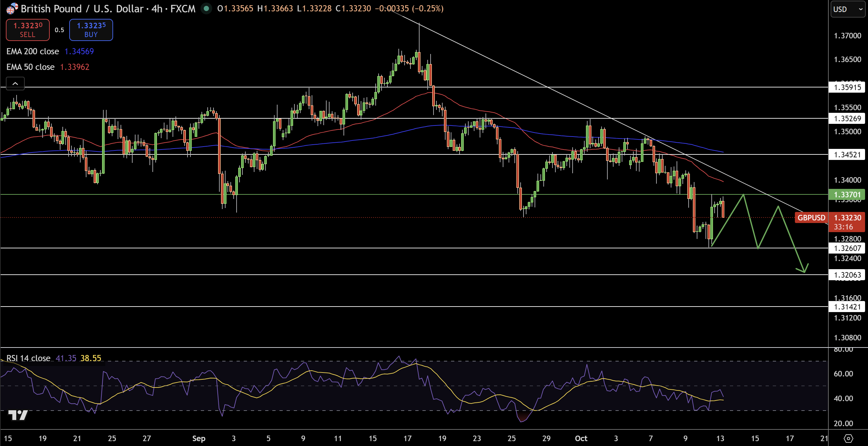
Task: Click the 1.32607 horizontal line label
Action: click(847, 248)
